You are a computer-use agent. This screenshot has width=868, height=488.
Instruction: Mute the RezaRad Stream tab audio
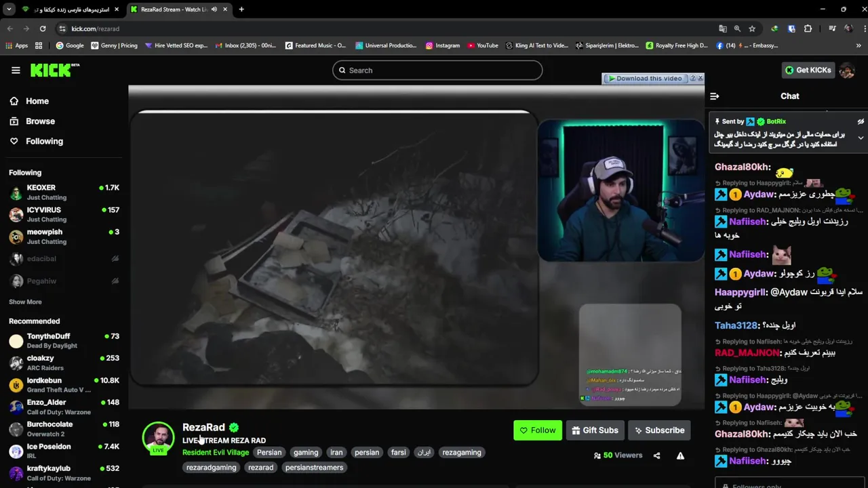[214, 9]
